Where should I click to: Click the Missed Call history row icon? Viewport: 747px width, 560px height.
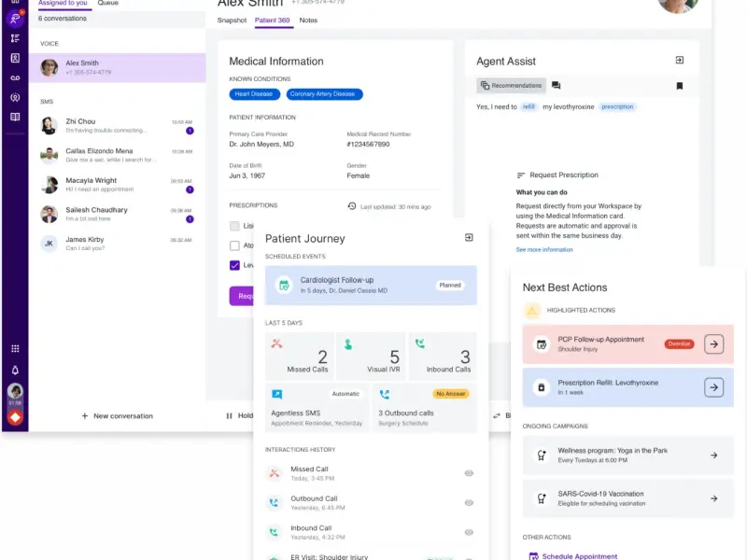[274, 473]
